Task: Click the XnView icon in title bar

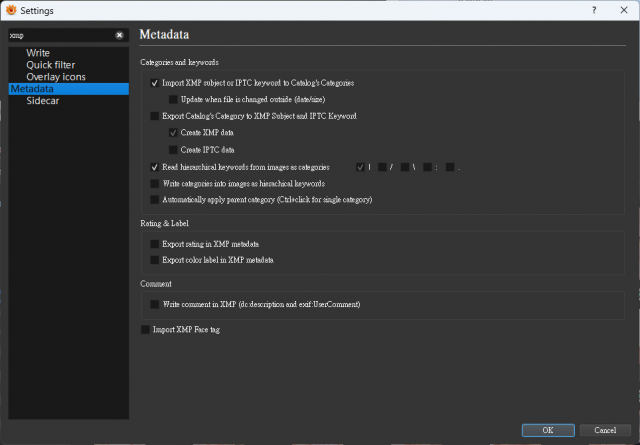Action: (x=11, y=10)
